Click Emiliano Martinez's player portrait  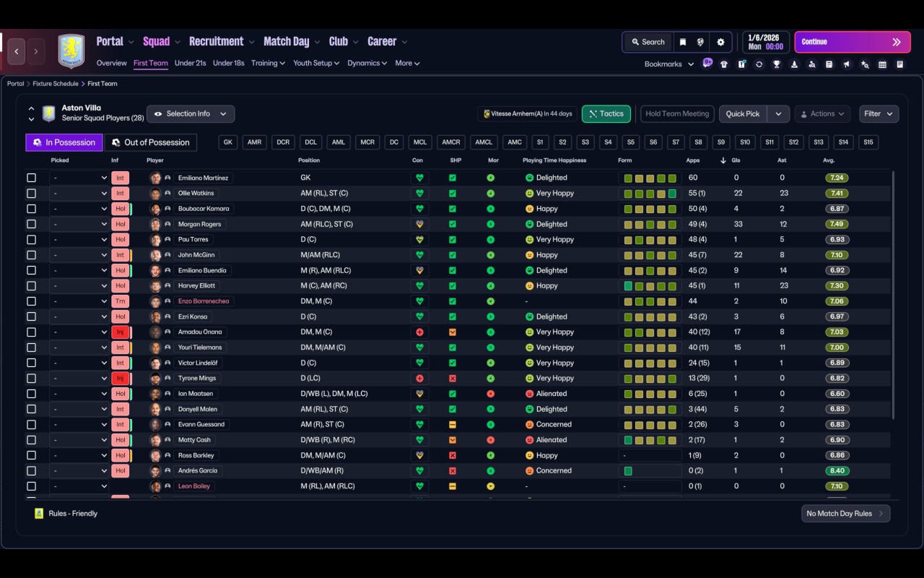coord(155,178)
